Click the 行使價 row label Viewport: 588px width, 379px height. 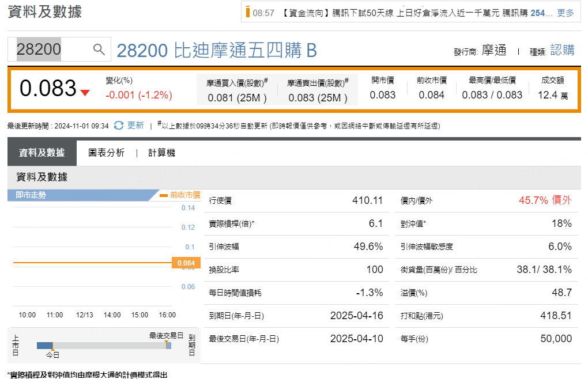(220, 201)
